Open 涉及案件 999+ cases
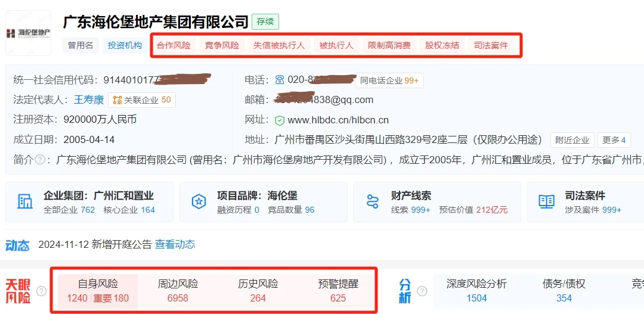The image size is (644, 314). (593, 210)
